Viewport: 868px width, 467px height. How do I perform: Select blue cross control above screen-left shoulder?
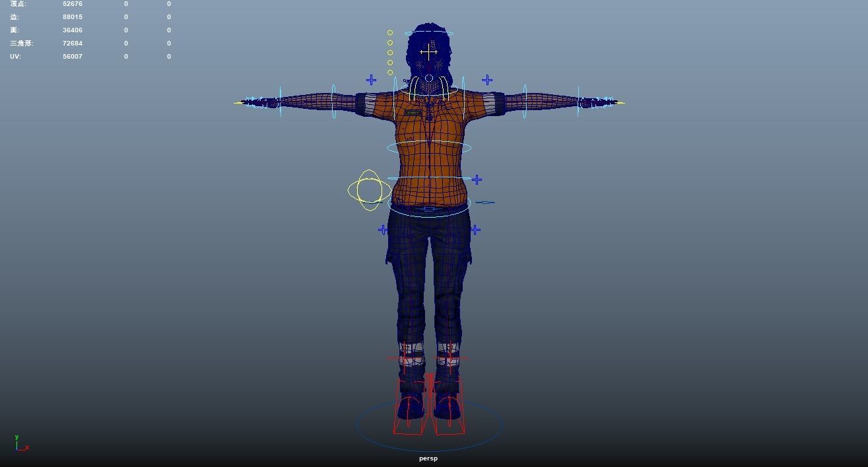point(372,80)
